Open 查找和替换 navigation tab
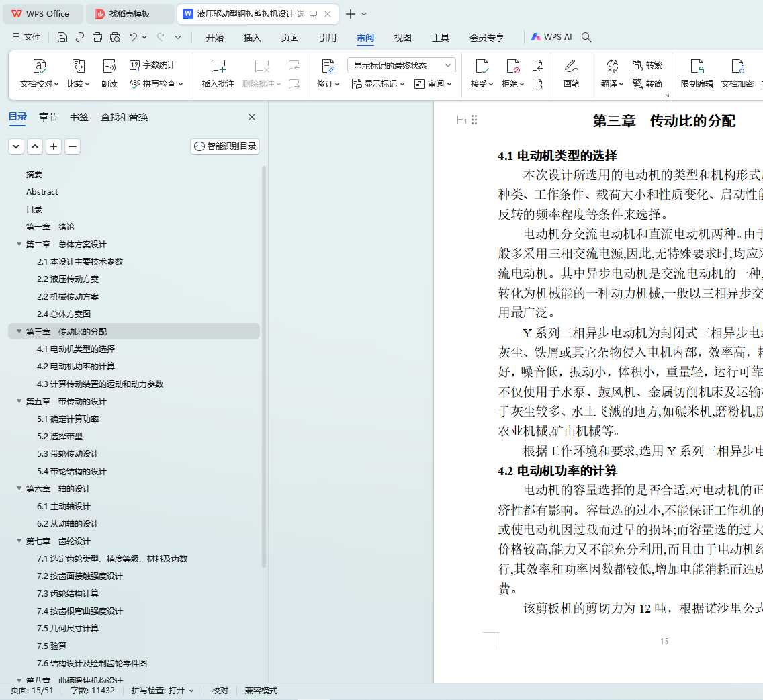The image size is (763, 700). pos(124,117)
